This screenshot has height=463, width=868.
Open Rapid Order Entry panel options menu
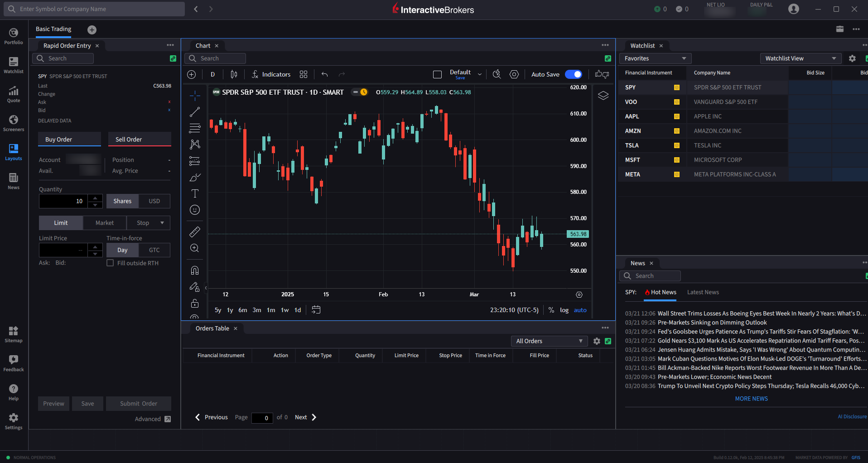(x=170, y=45)
